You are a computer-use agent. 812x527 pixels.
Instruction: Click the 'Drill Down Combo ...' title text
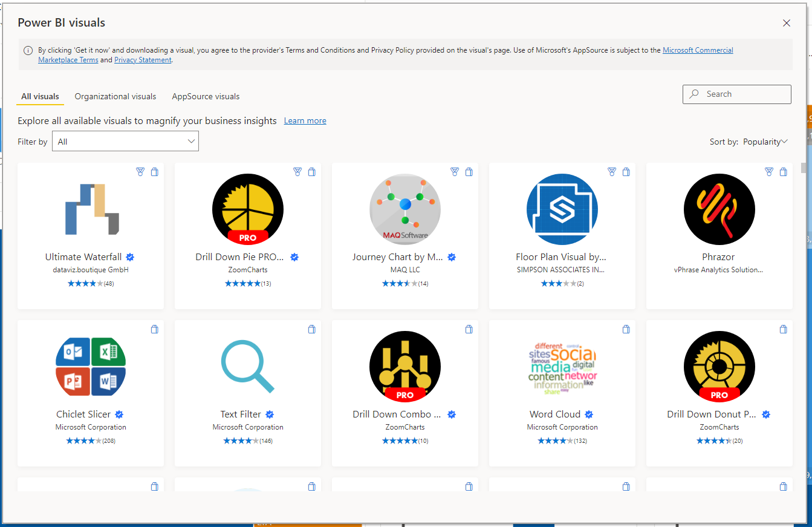point(397,414)
